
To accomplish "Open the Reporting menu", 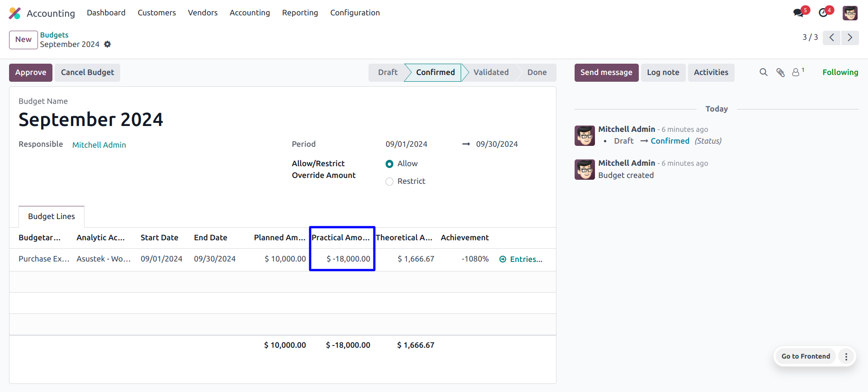I will [300, 13].
